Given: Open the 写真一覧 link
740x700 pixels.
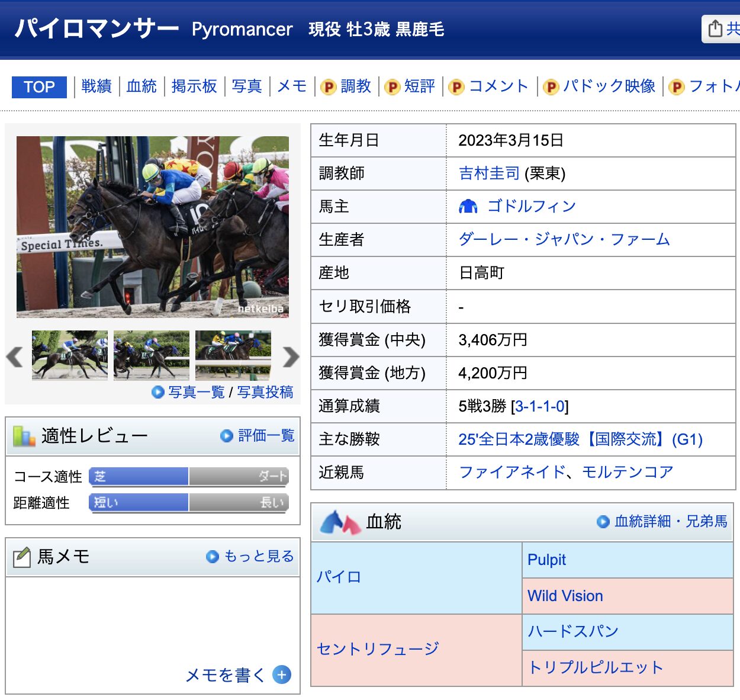Looking at the screenshot, I should [197, 392].
